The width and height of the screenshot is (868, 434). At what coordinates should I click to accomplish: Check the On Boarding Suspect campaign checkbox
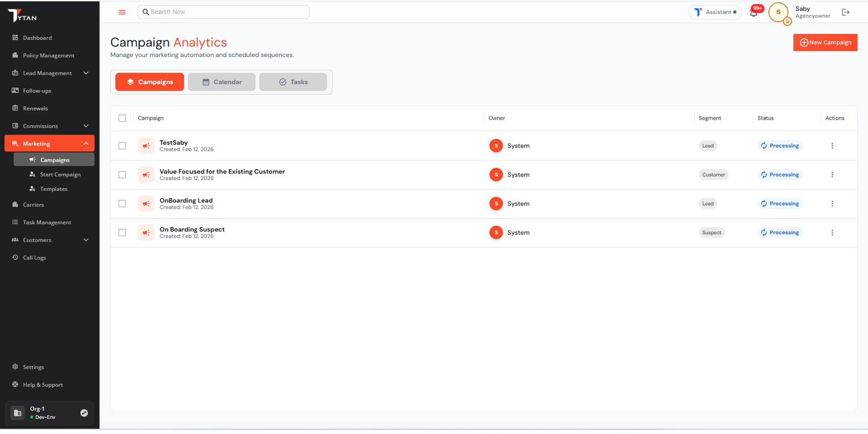click(122, 232)
